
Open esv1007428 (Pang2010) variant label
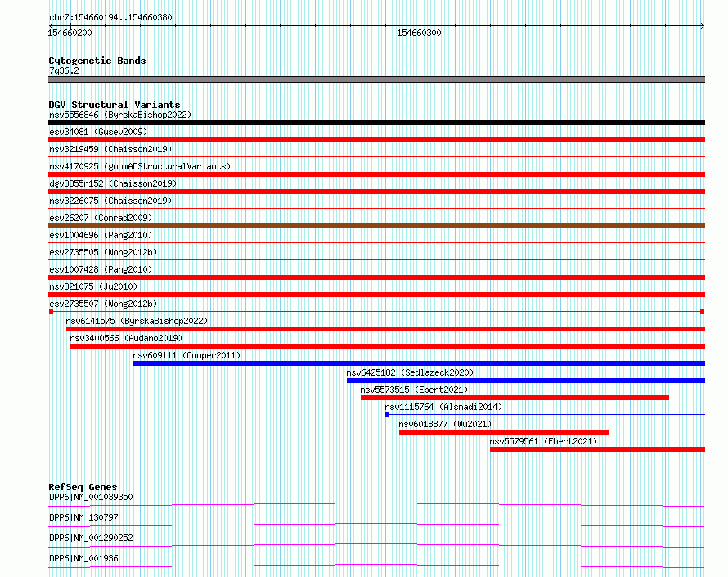click(x=101, y=269)
